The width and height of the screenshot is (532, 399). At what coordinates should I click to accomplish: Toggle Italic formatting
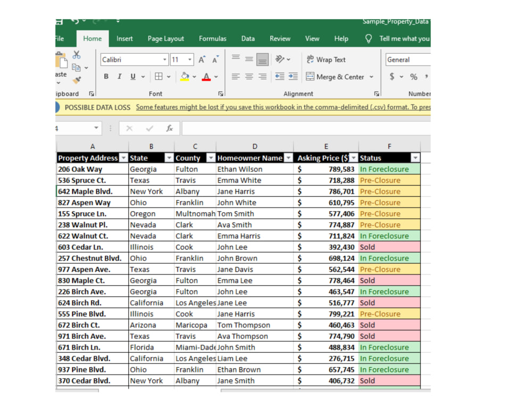119,77
